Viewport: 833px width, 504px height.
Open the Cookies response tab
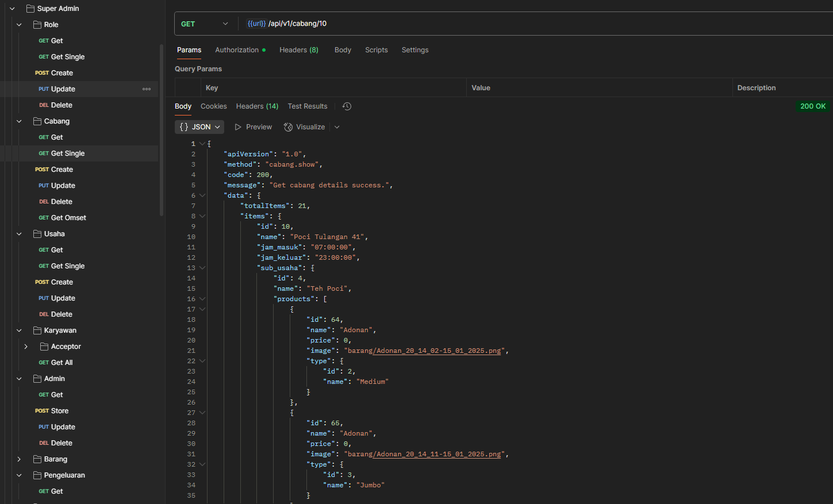point(213,106)
